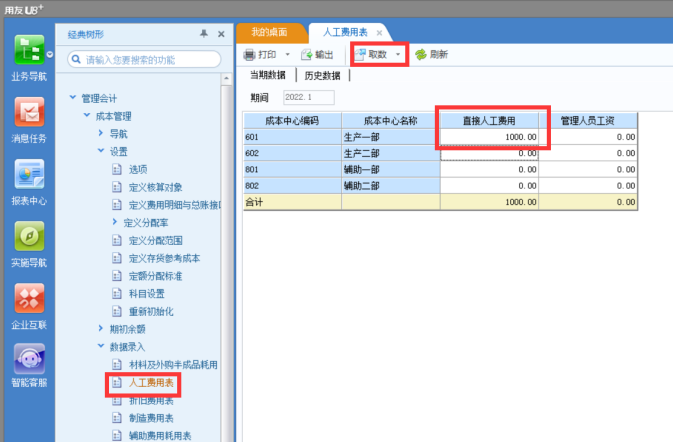673x443 pixels.
Task: Open the 业务导航 sidebar icon
Action: [29, 50]
